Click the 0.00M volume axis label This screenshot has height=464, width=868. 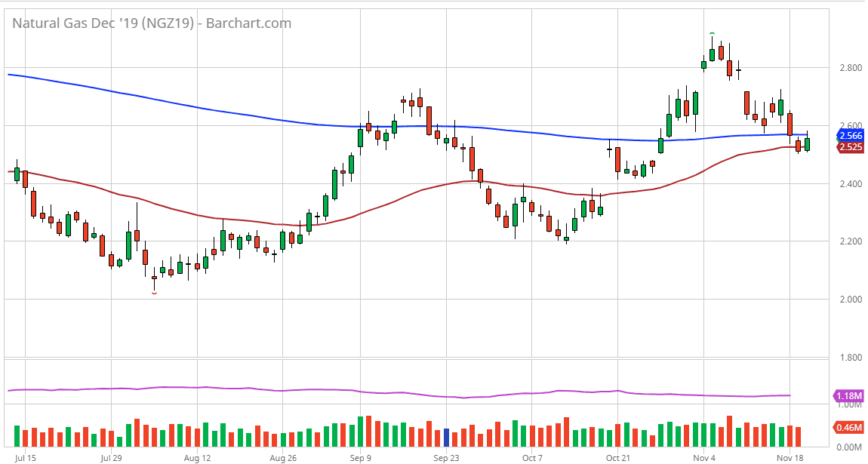pyautogui.click(x=849, y=447)
